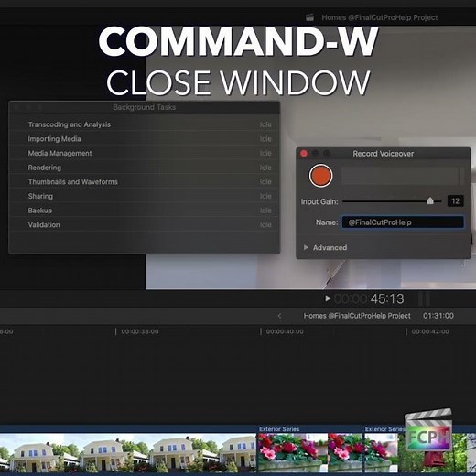
Task: Select the Backup row in Background Tasks
Action: pyautogui.click(x=145, y=211)
